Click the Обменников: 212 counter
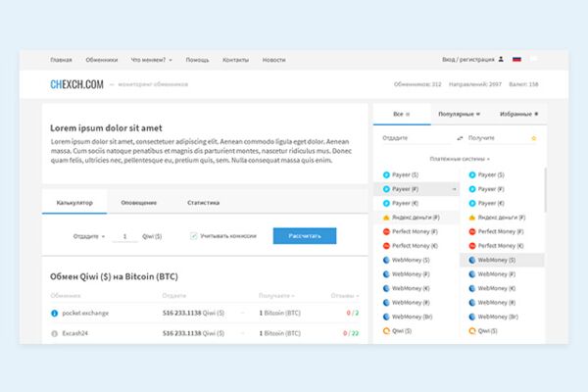Screen dimensions: 588x392 tap(417, 84)
